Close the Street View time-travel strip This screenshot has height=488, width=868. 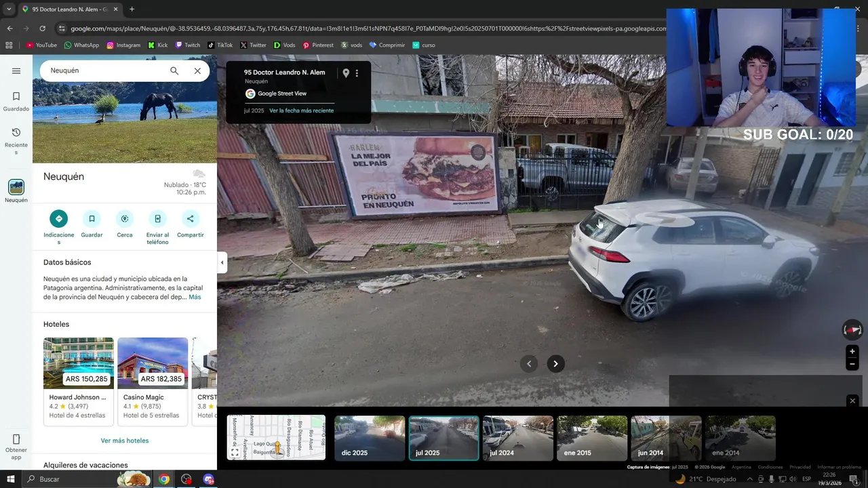click(x=852, y=401)
